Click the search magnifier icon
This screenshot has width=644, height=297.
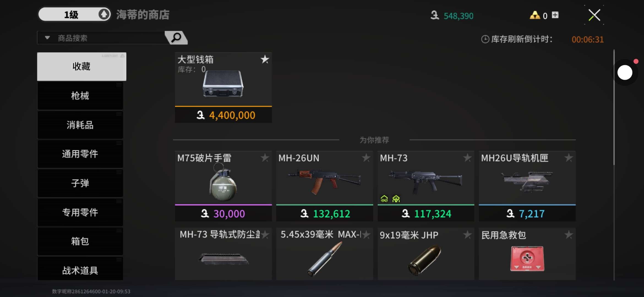pos(176,37)
